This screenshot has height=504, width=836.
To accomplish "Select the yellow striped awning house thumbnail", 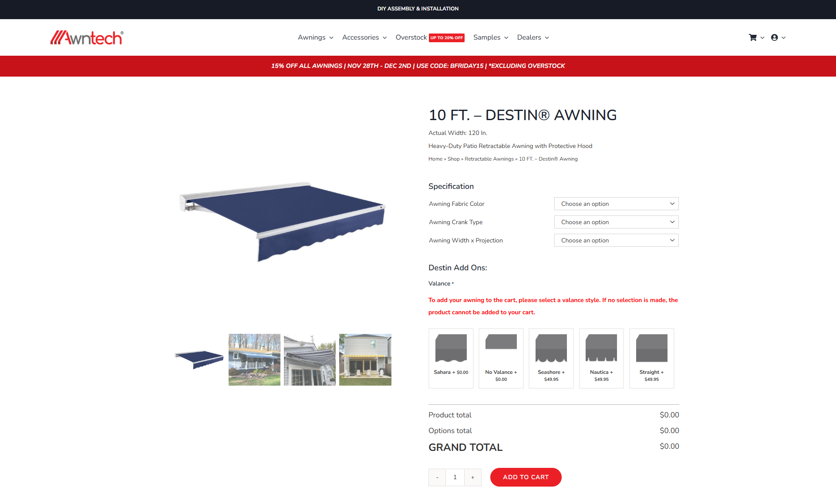I will pos(365,360).
